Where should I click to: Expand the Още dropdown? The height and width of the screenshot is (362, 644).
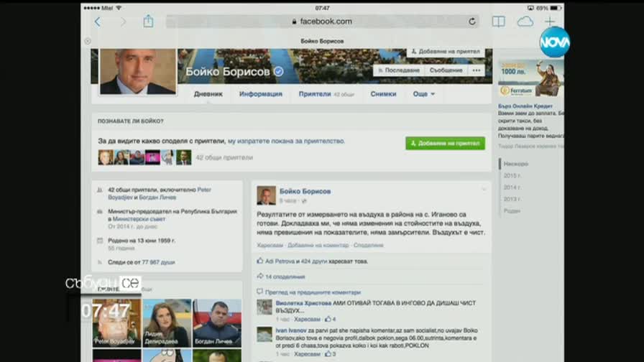[423, 94]
